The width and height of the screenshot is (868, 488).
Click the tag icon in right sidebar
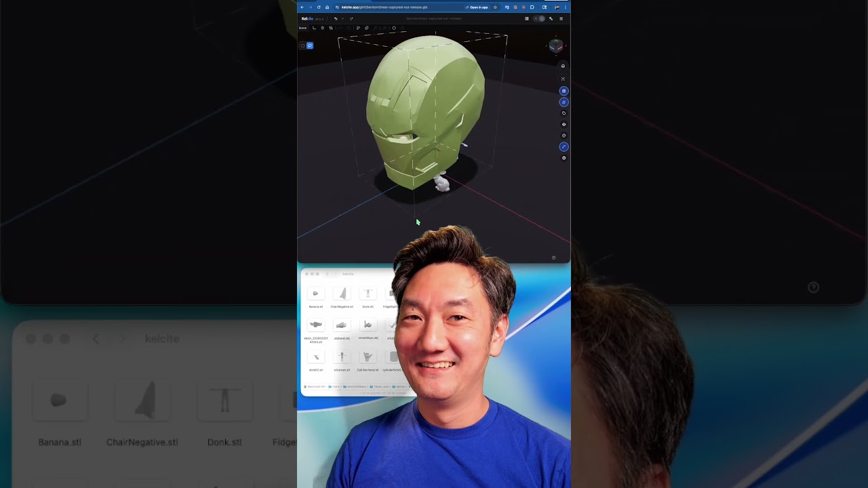coord(564,113)
